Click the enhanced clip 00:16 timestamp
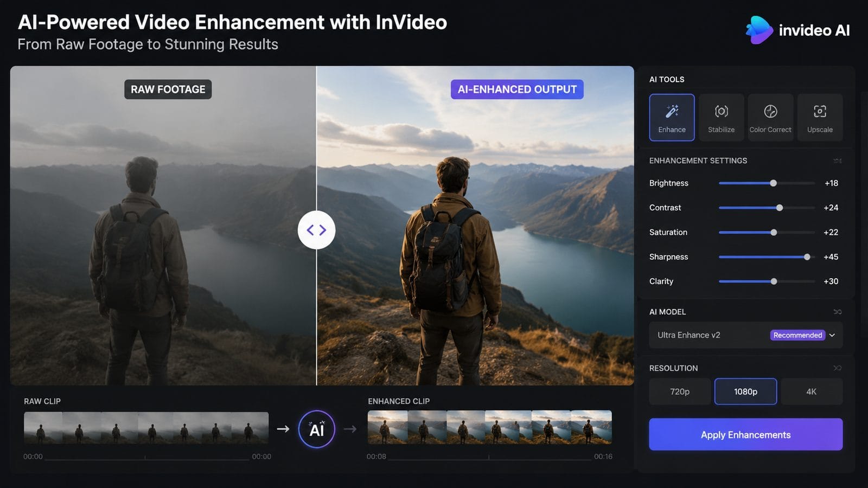This screenshot has width=868, height=488. 603,457
